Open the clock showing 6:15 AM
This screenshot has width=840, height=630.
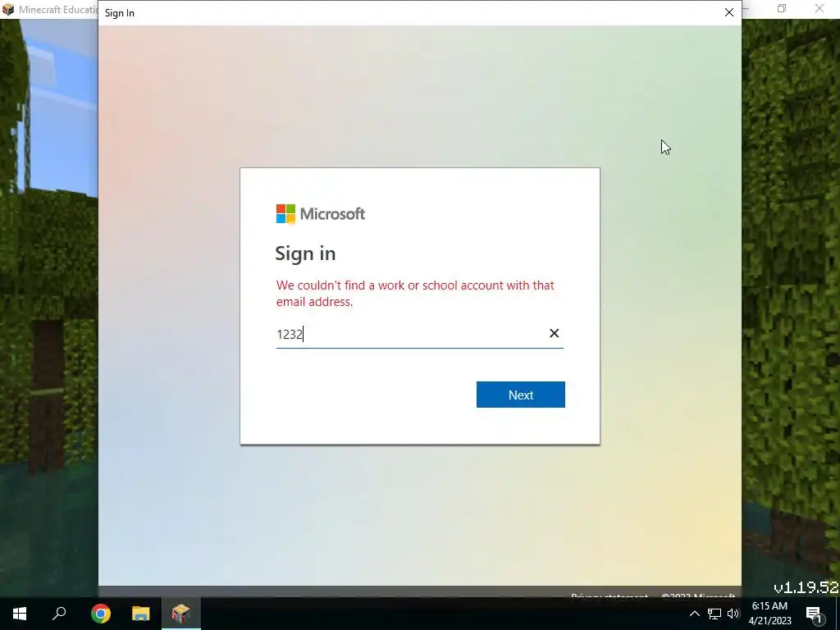769,614
